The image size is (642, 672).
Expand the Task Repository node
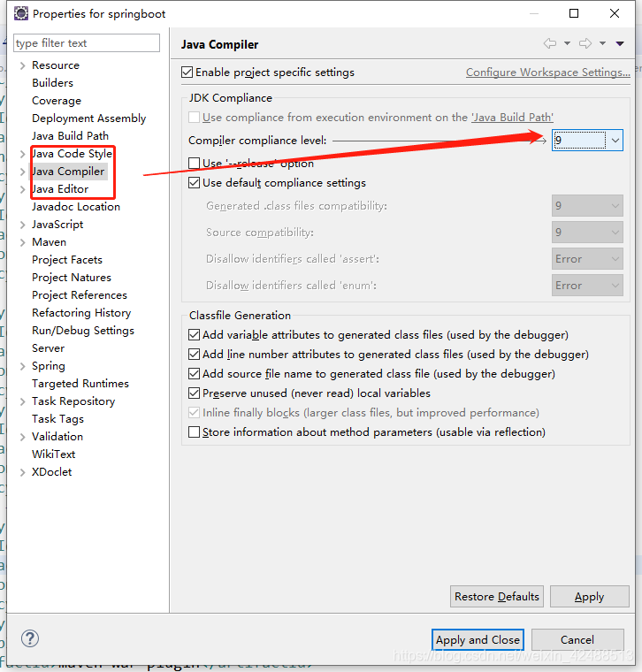[23, 401]
